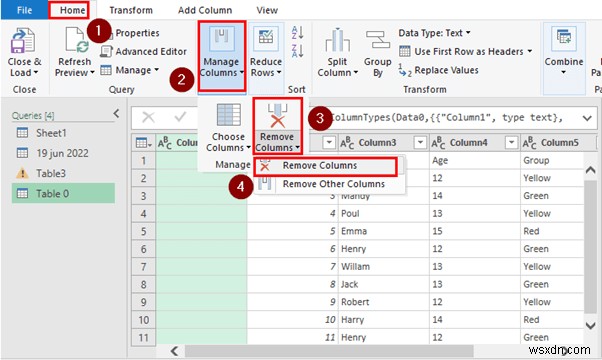Select Remove Other Columns menu entry
Screen dimensions: 602x360
pos(329,184)
